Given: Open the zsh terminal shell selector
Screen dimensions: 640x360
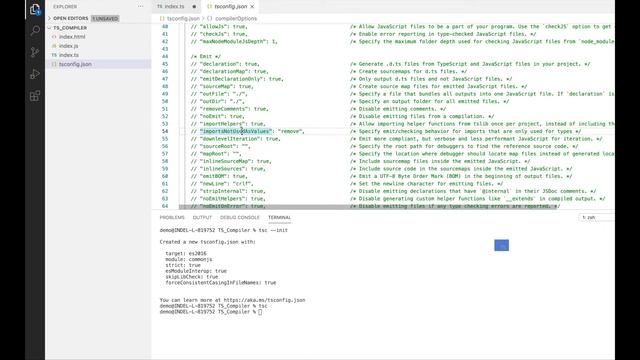Looking at the screenshot, I should pos(596,218).
